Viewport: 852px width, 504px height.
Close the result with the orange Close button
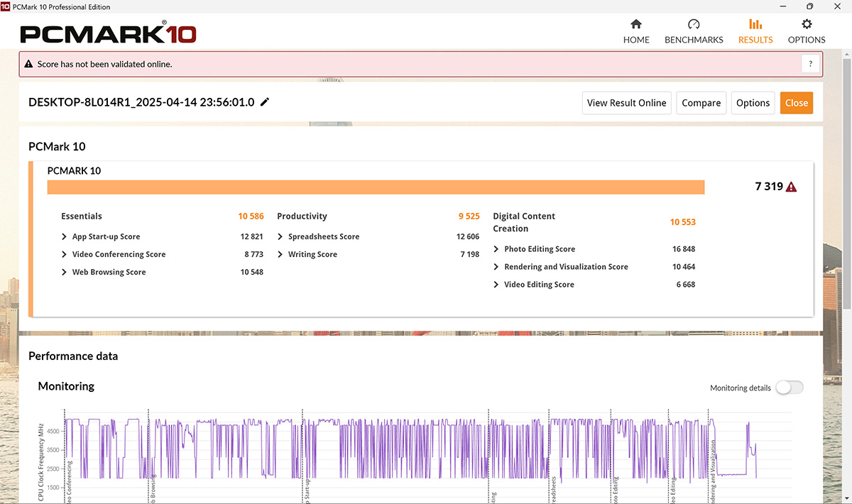[796, 103]
